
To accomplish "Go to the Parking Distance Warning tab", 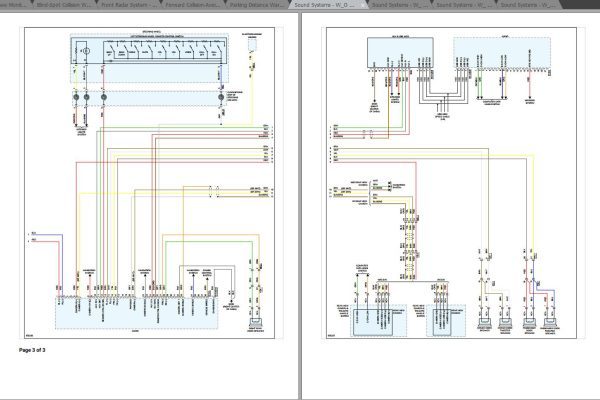I will click(x=256, y=5).
